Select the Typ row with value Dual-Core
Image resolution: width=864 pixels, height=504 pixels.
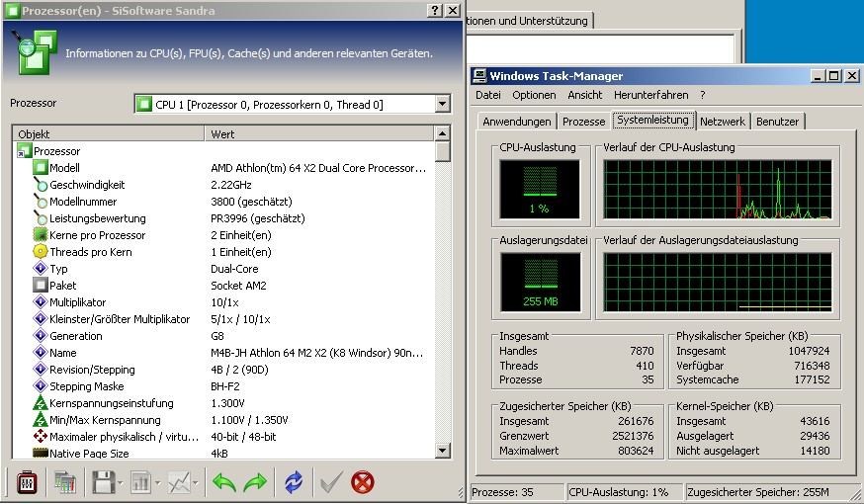click(x=223, y=269)
